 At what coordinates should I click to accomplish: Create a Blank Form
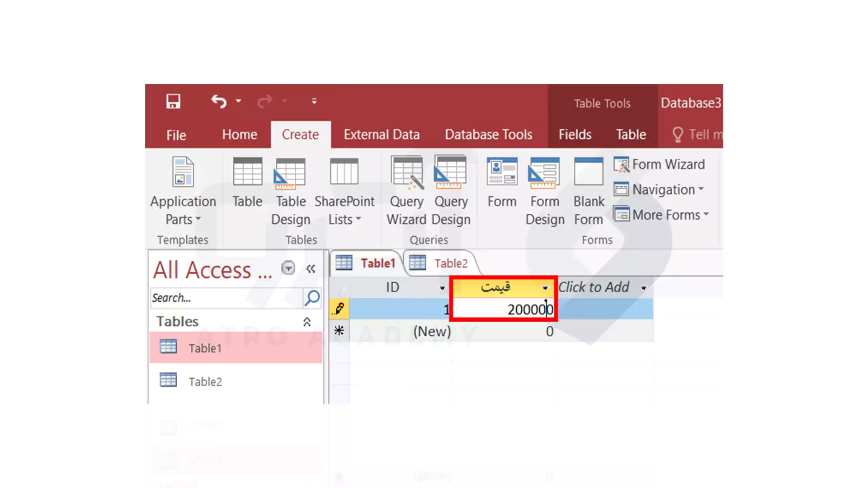[x=589, y=192]
